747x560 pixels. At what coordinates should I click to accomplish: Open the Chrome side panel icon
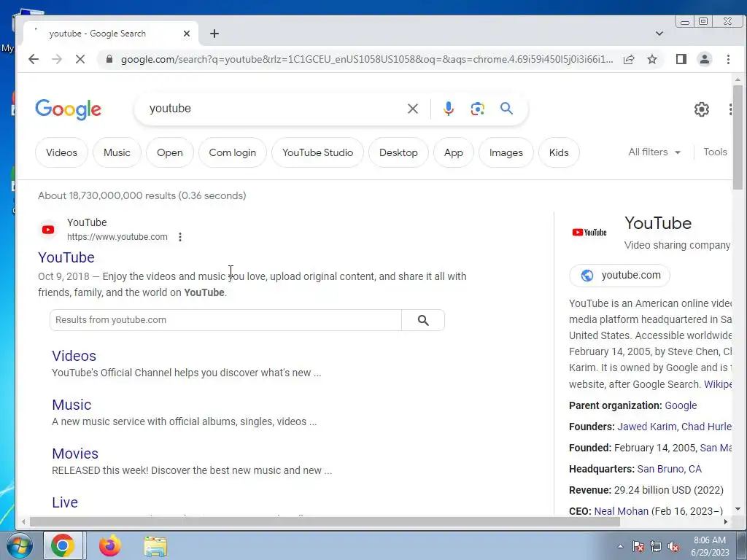point(681,59)
